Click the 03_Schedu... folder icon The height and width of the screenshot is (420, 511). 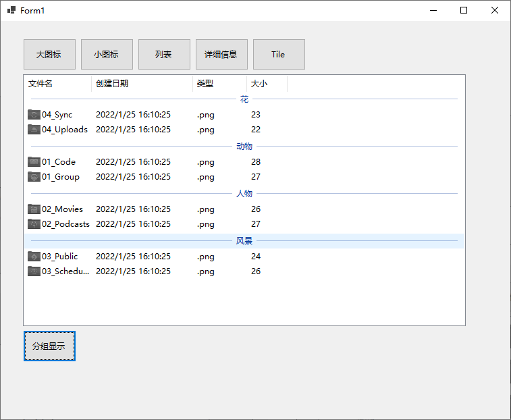[x=34, y=271]
